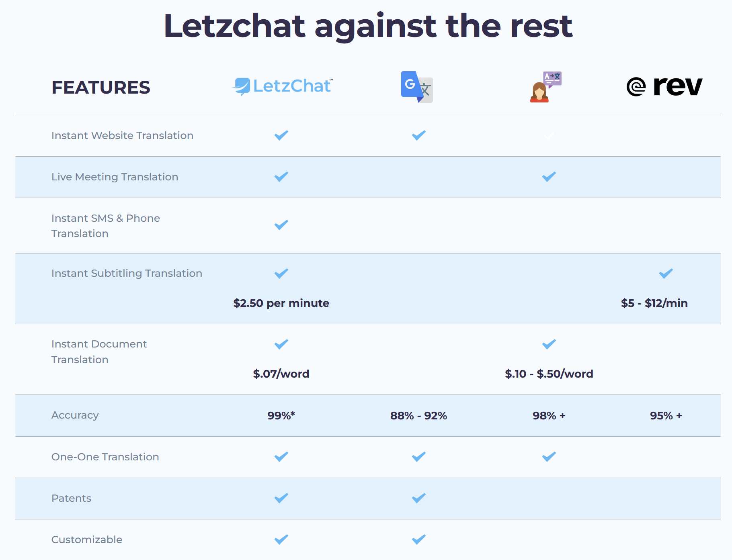Click LetzChat checkmark in Customizable row
The height and width of the screenshot is (560, 732).
tap(281, 540)
